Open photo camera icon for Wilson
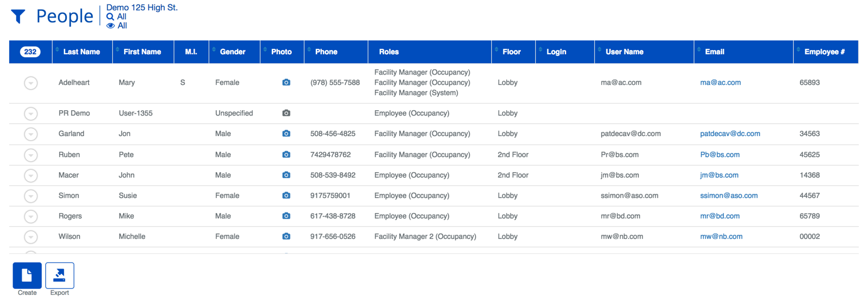868x301 pixels. tap(286, 237)
